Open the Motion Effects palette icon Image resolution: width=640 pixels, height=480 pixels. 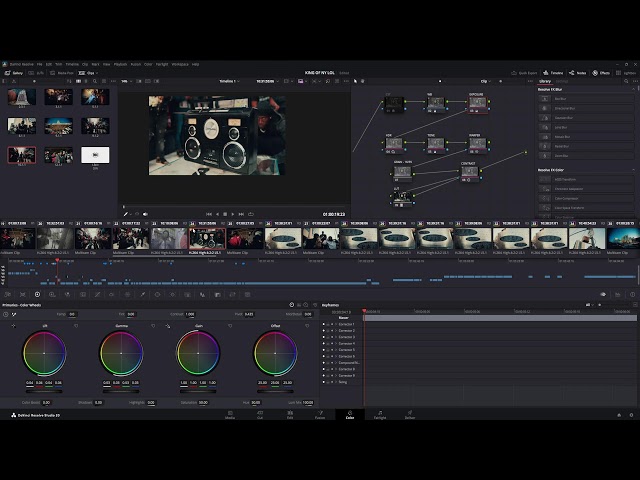tap(83, 294)
